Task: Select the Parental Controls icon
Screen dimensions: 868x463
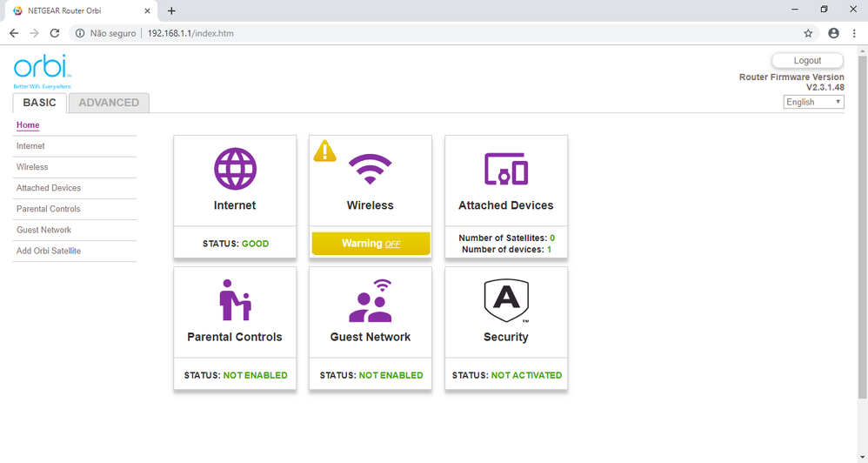Action: point(235,300)
